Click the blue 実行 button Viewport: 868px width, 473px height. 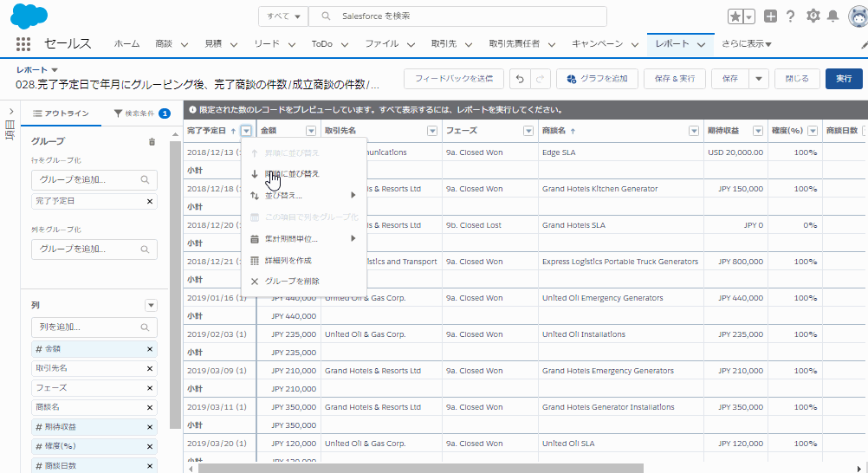click(x=844, y=79)
